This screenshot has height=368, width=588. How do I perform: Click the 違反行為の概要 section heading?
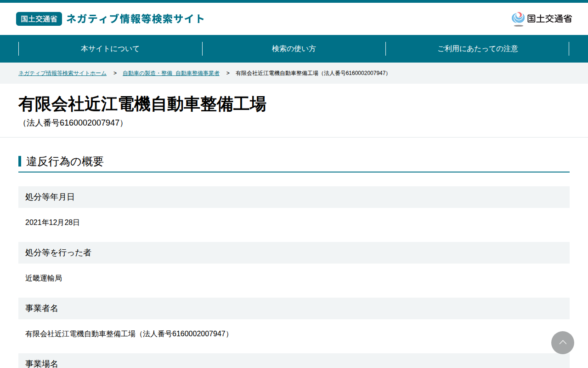coord(65,161)
